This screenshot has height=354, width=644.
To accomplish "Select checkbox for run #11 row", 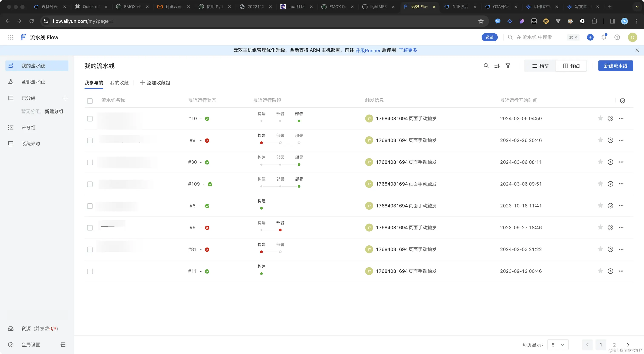I will [x=90, y=271].
